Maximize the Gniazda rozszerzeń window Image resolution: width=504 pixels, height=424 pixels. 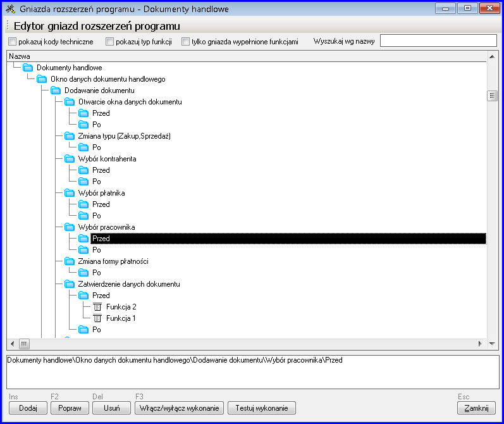[x=468, y=8]
